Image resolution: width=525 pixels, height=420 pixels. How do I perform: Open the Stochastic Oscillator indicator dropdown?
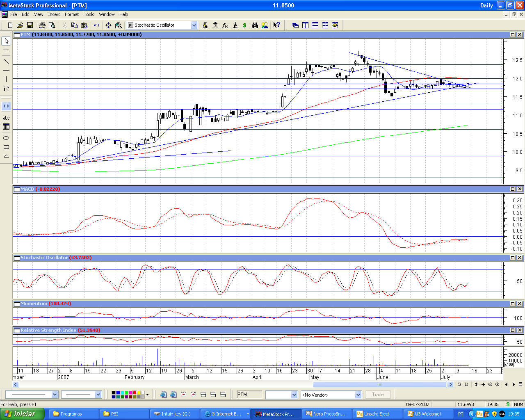pyautogui.click(x=194, y=25)
